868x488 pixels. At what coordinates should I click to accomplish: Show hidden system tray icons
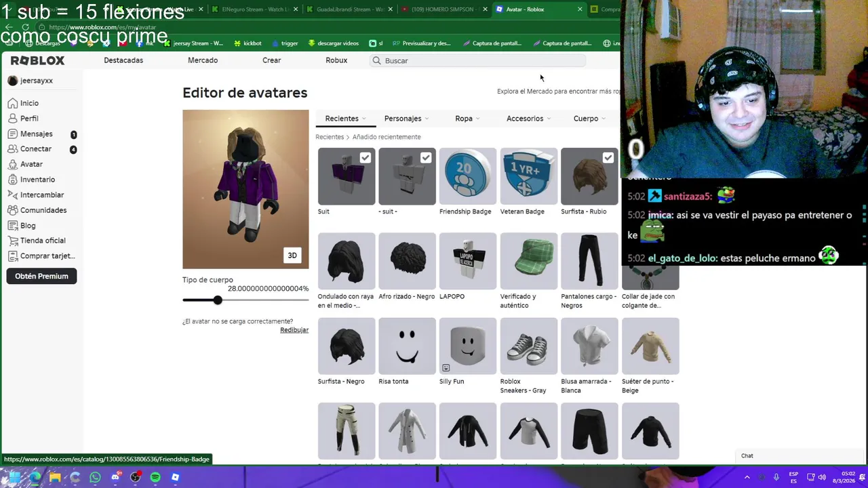click(x=747, y=477)
